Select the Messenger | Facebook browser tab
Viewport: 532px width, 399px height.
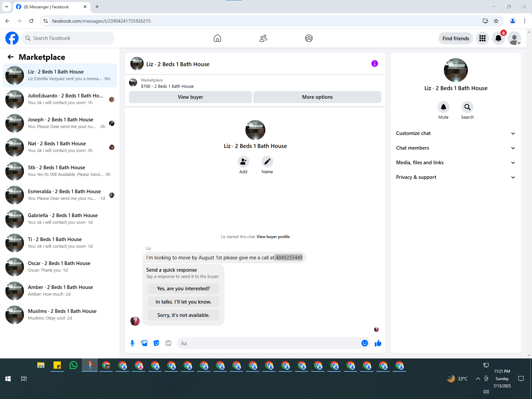pos(52,7)
